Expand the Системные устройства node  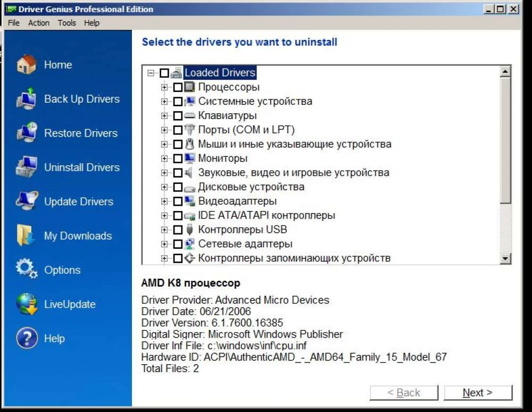point(164,102)
